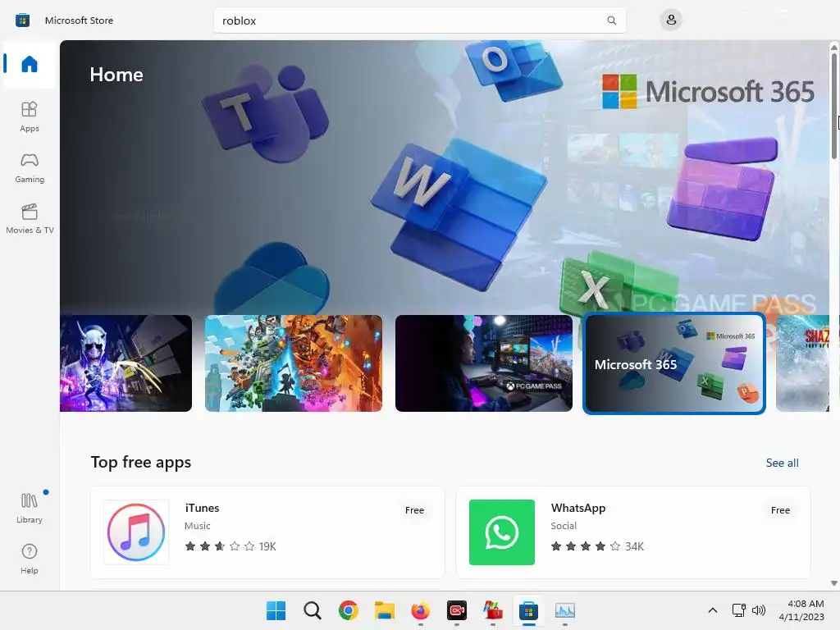Open the colorful blocks app in taskbar
Viewport: 840px width, 630px height.
(493, 610)
